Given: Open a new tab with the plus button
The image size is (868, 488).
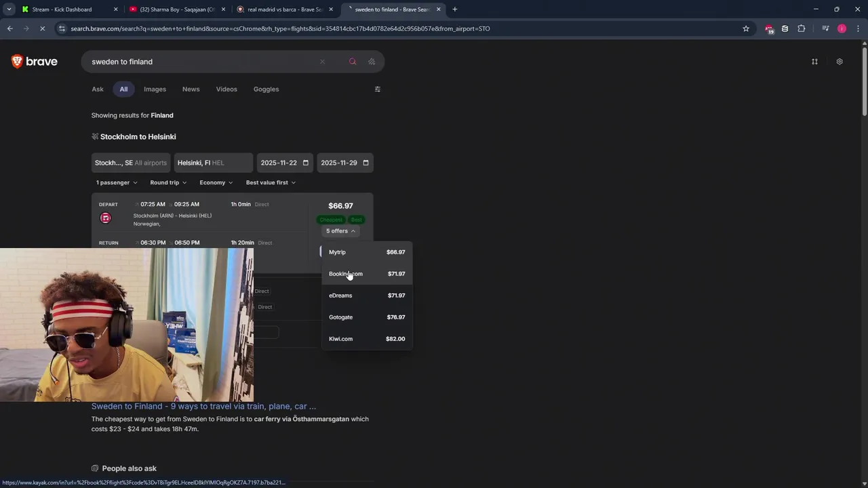Looking at the screenshot, I should 454,9.
